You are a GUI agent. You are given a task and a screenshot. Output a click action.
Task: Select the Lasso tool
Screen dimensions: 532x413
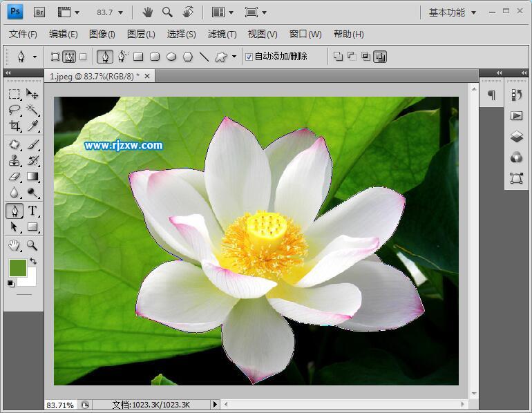click(x=15, y=110)
